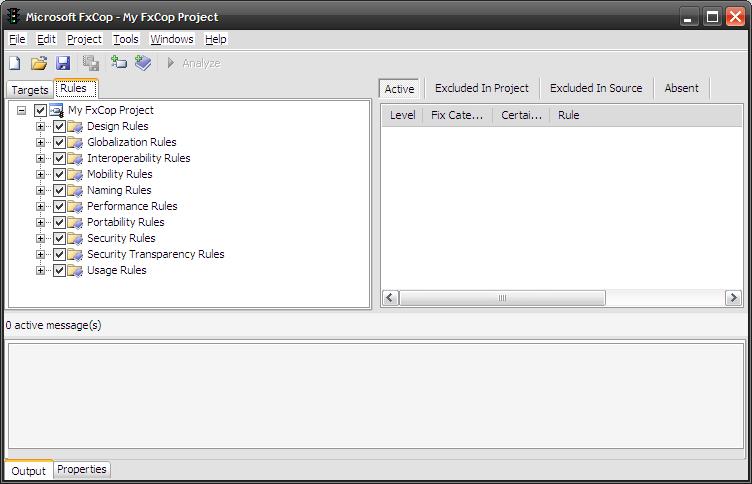Click the scroll left arrow in messages list

390,298
